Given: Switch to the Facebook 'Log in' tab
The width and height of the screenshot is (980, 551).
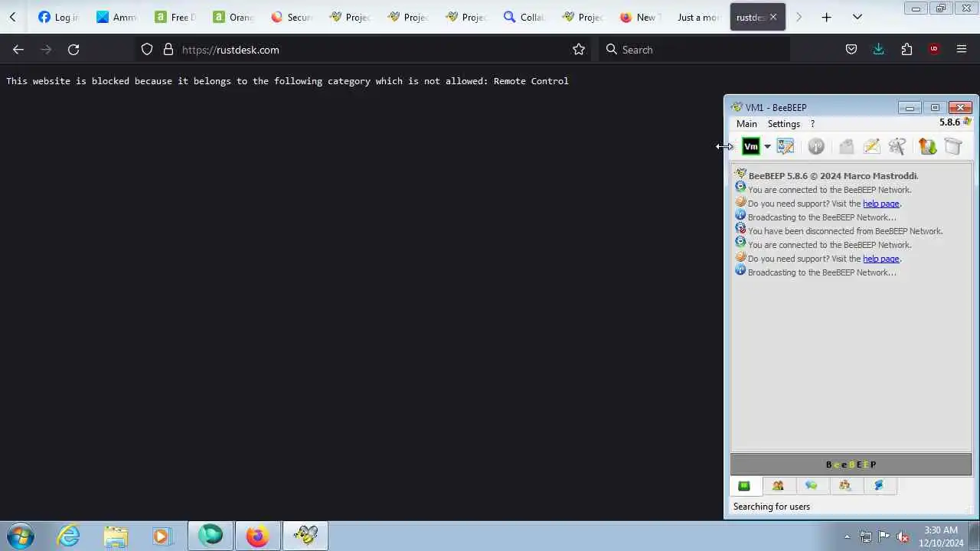Looking at the screenshot, I should (58, 17).
